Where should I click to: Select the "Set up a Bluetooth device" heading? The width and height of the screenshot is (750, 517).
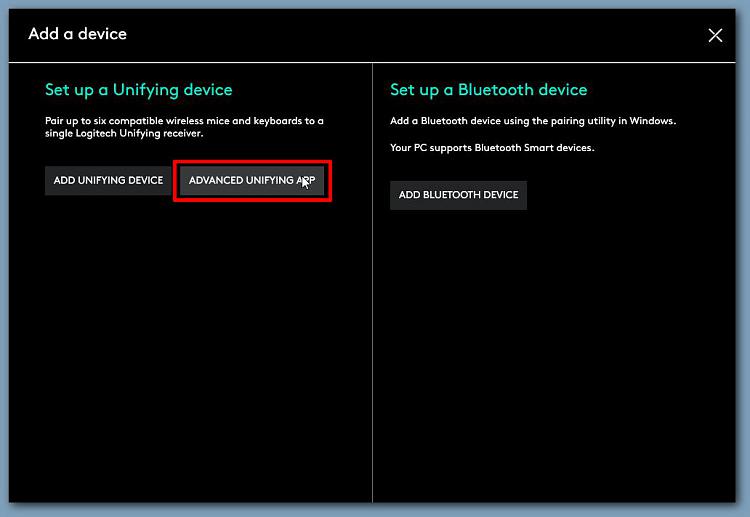[x=488, y=90]
